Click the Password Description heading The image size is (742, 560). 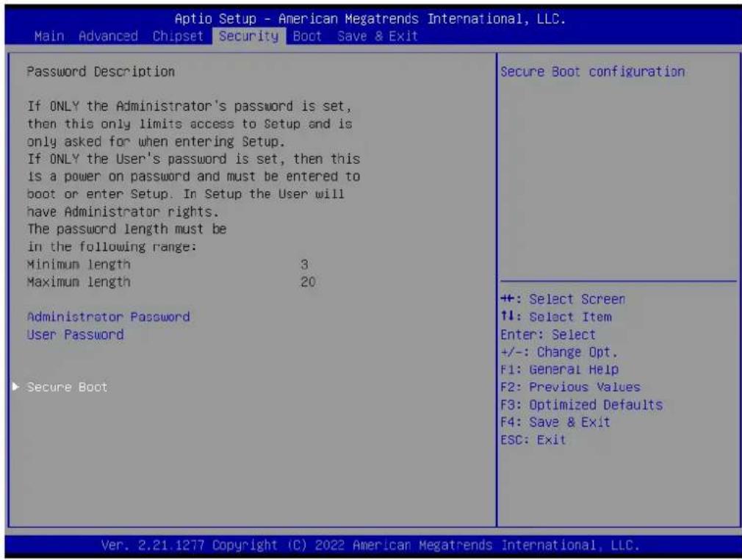click(x=101, y=71)
